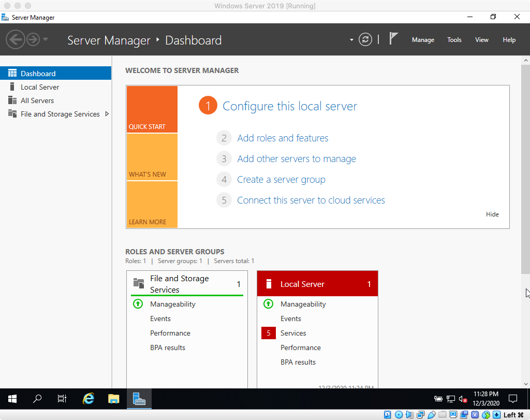Click green manageability icon in Local Server tile
This screenshot has height=420, width=530.
coord(269,303)
